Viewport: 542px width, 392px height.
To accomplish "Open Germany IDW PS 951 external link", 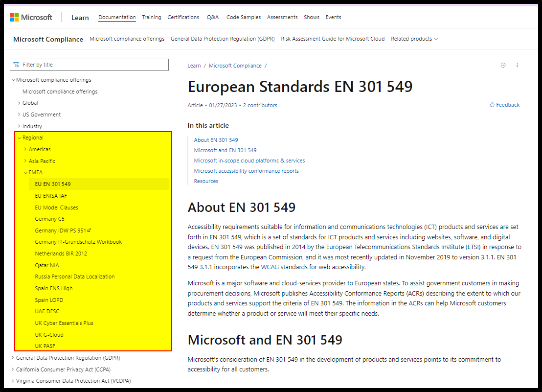I will pyautogui.click(x=63, y=231).
